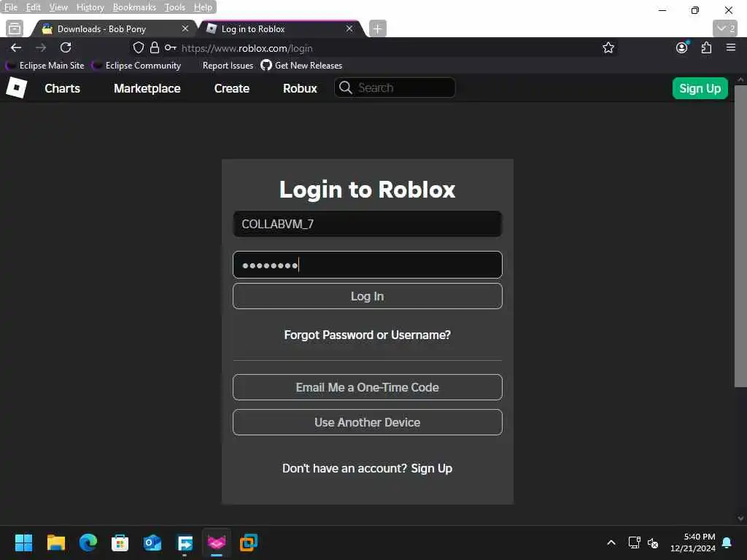Viewport: 747px width, 560px height.
Task: Click the Roblox logo home icon
Action: click(16, 88)
